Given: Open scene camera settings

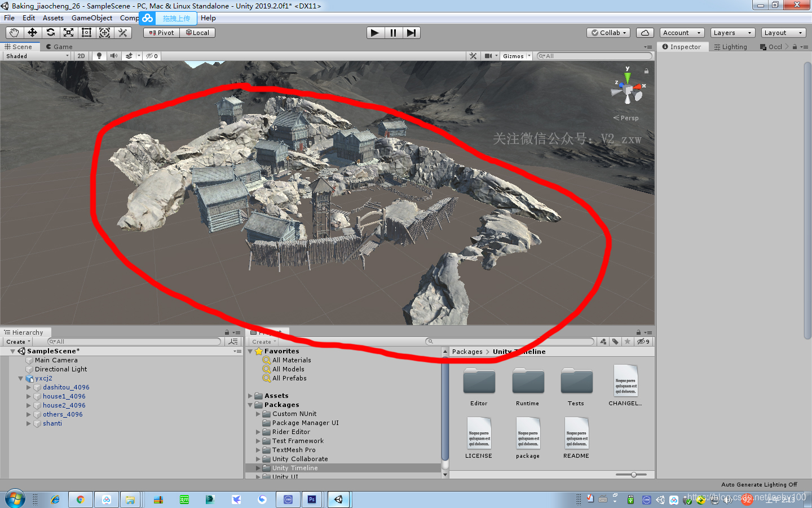Looking at the screenshot, I should [489, 56].
